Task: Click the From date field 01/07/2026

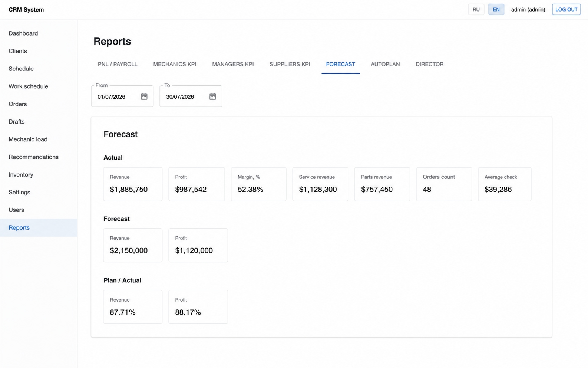Action: click(122, 96)
